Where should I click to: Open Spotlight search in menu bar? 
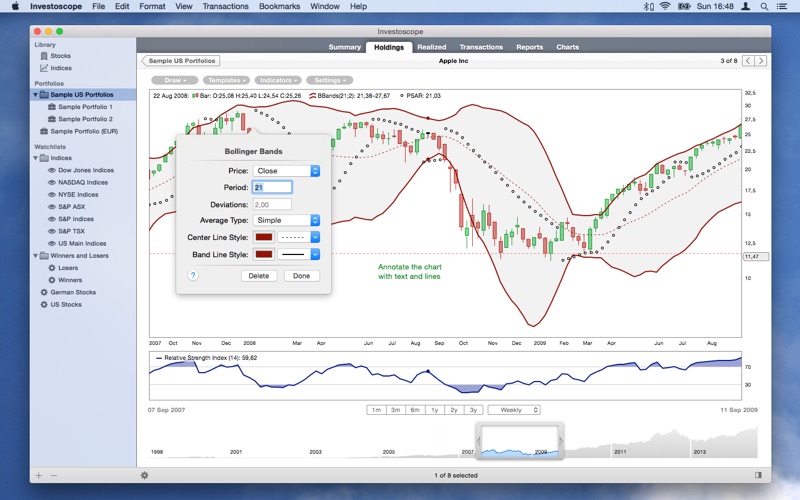coord(764,7)
